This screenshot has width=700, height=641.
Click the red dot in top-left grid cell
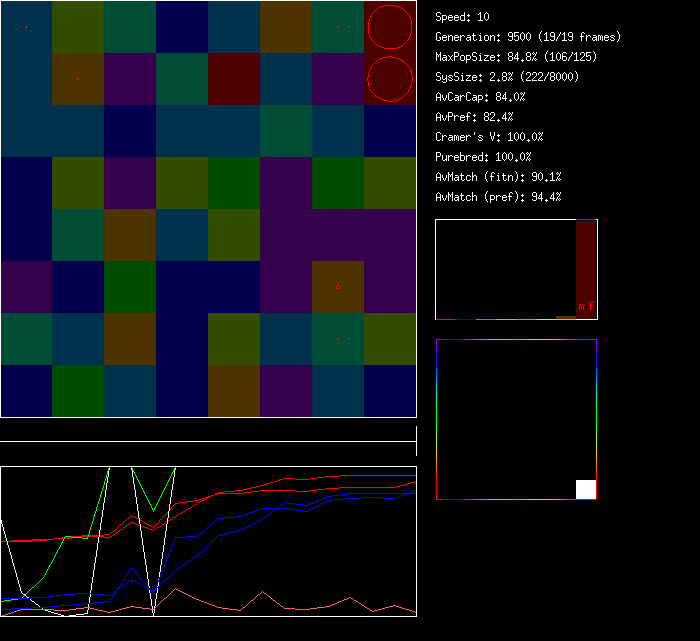pyautogui.click(x=26, y=27)
